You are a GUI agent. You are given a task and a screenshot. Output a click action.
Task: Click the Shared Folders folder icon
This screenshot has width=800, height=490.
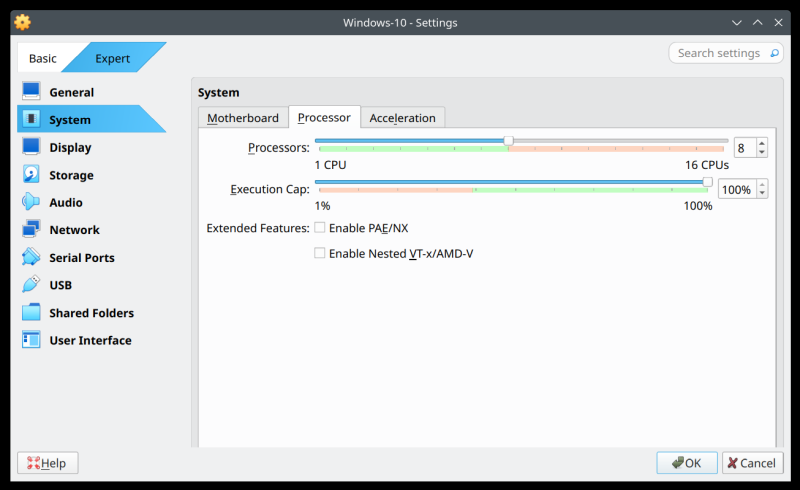point(31,312)
